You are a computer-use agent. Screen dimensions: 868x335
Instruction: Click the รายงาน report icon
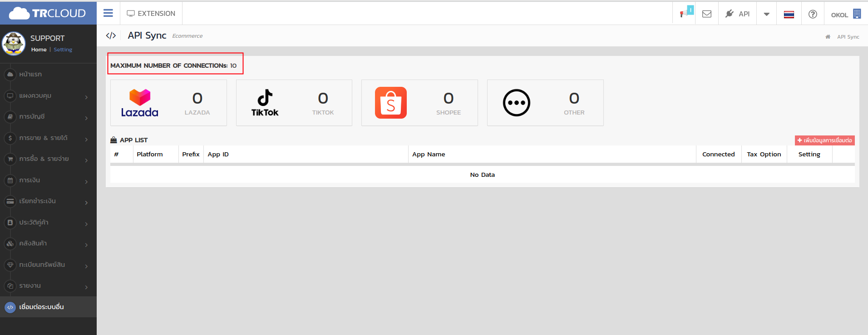(x=10, y=286)
